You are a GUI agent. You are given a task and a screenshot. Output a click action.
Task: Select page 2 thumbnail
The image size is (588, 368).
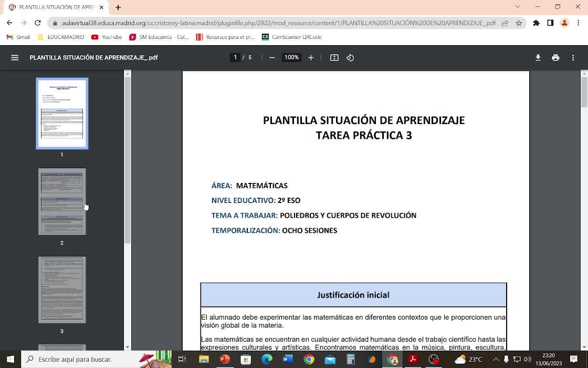[x=62, y=202]
